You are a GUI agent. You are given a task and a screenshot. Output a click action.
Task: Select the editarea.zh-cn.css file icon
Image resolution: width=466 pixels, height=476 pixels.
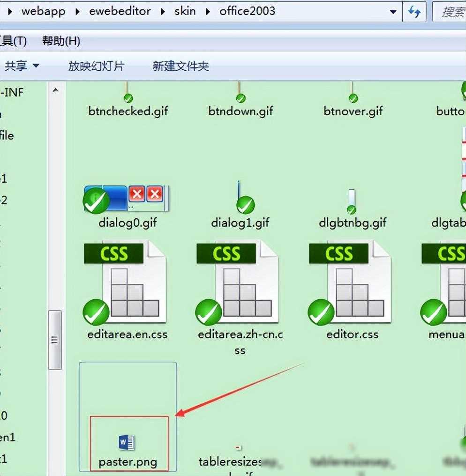coord(238,283)
